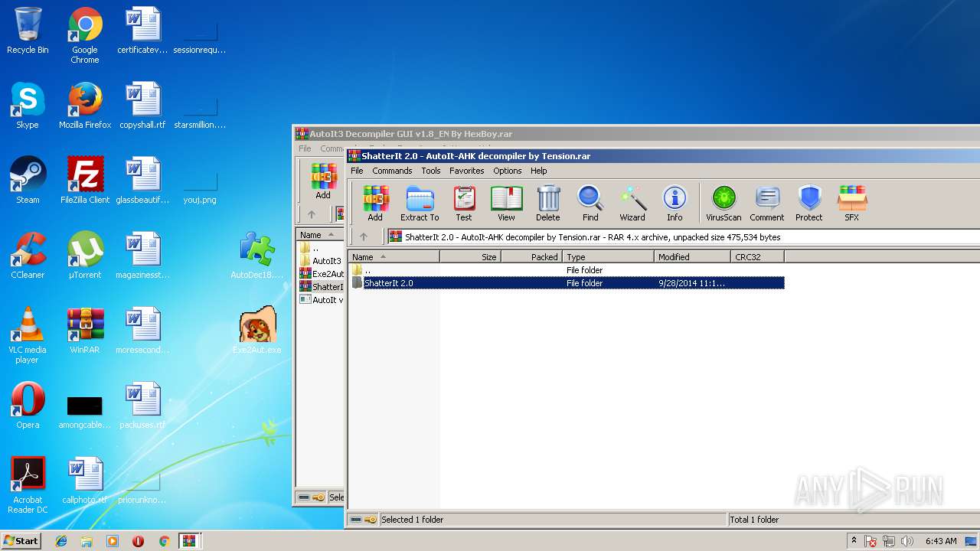Click the archive path address field

683,237
